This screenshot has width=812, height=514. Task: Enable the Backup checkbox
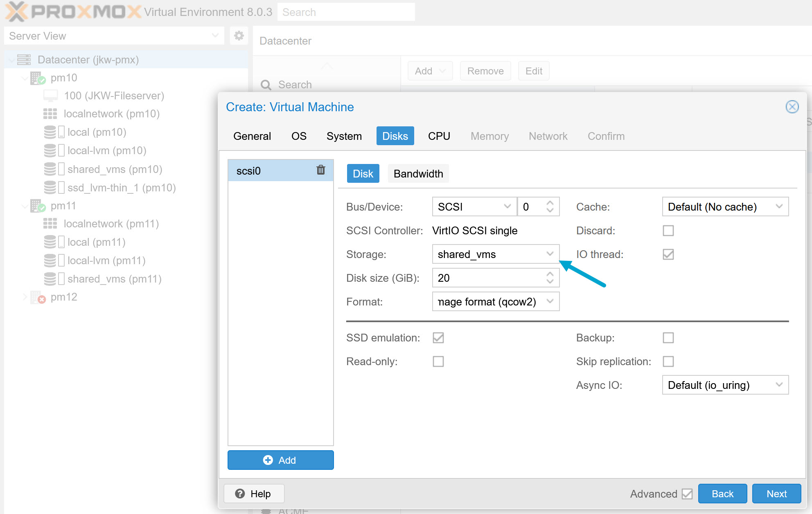click(668, 337)
